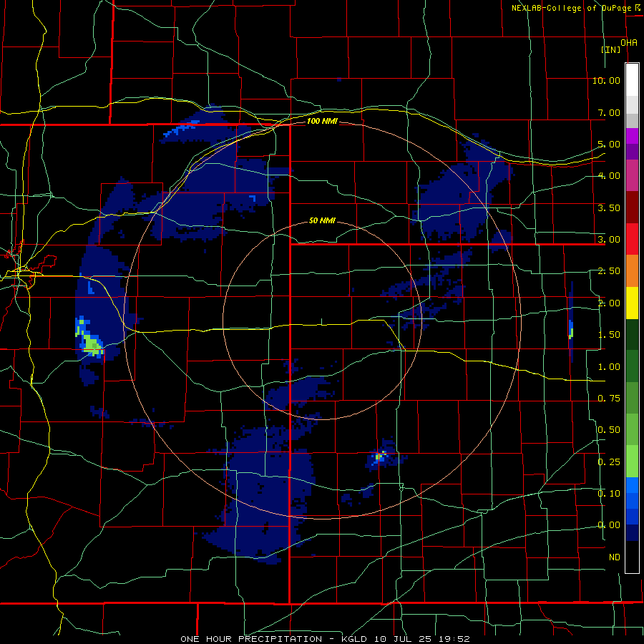644x644 pixels.
Task: Click the 1.00 value on the color scale
Action: (x=609, y=367)
